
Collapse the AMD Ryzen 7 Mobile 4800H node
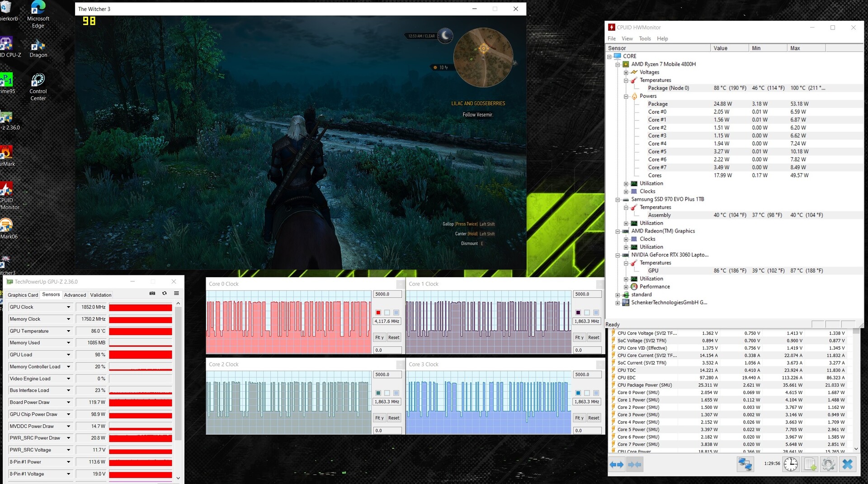pyautogui.click(x=618, y=65)
